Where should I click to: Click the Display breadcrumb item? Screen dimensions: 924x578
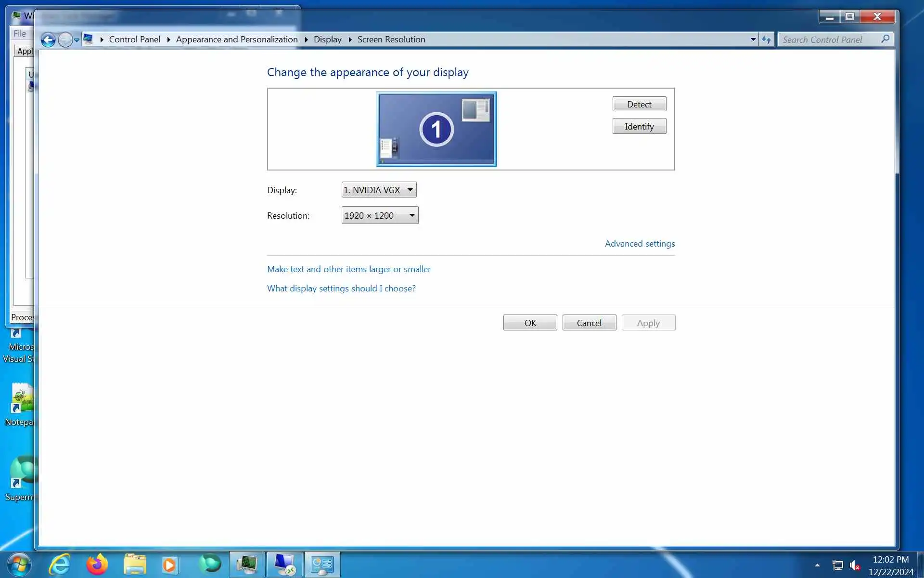coord(327,39)
